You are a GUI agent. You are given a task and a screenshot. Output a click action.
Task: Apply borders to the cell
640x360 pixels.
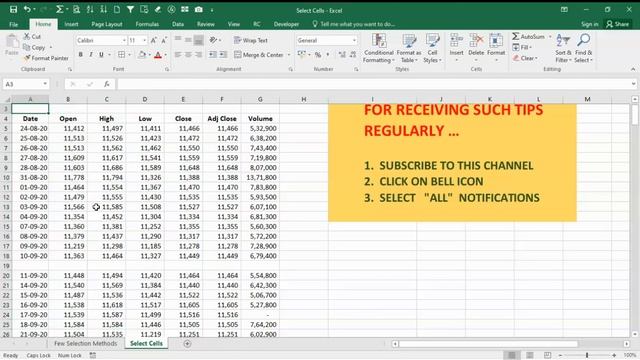click(x=122, y=55)
